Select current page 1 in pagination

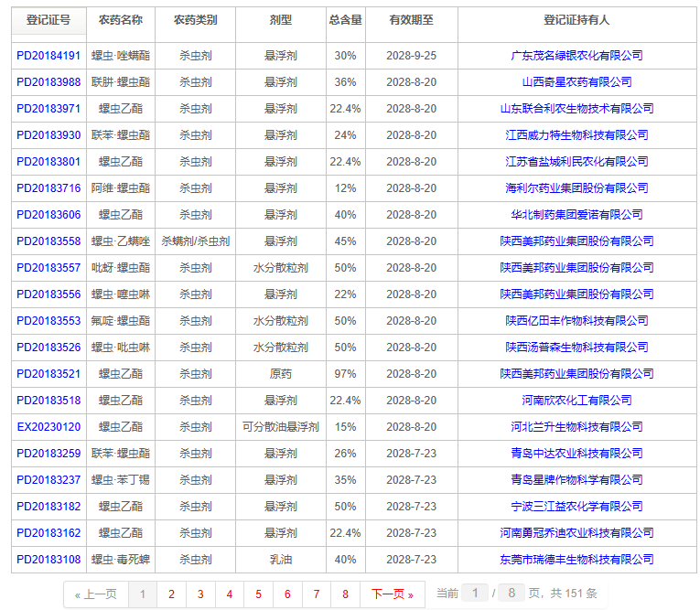click(143, 594)
